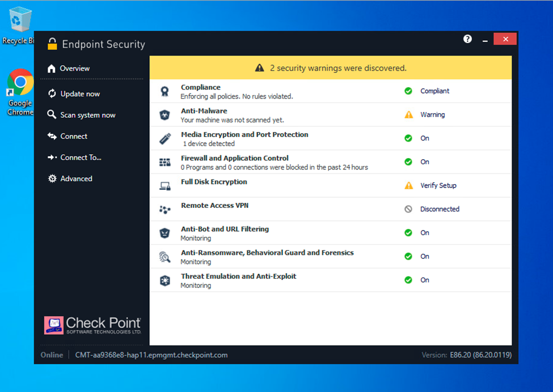Click the Media Encryption USB icon
The width and height of the screenshot is (553, 392).
tap(164, 138)
